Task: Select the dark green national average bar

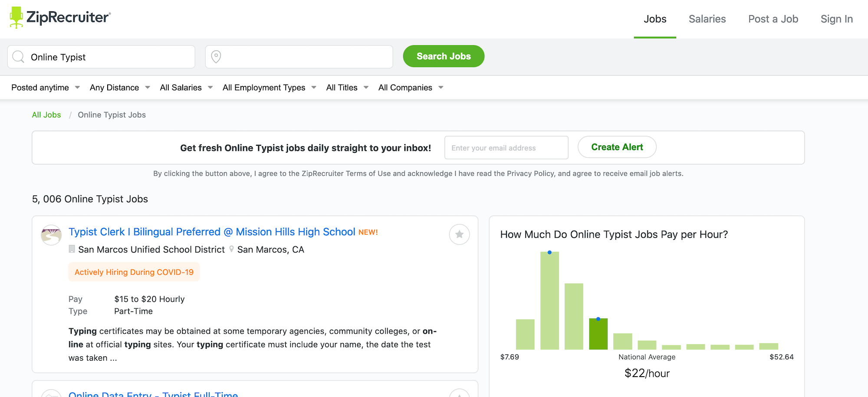Action: (x=598, y=334)
